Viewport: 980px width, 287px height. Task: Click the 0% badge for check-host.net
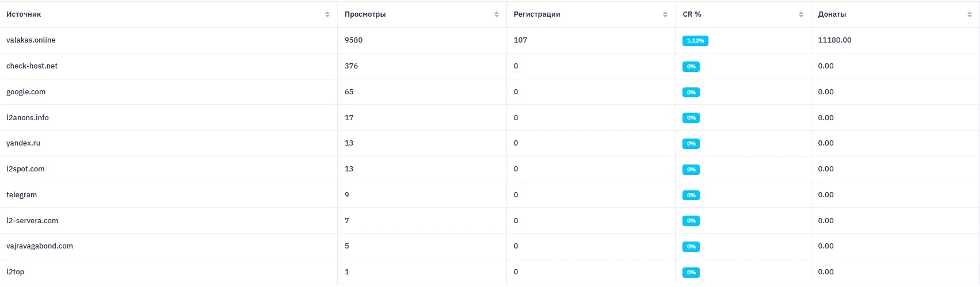pos(691,67)
